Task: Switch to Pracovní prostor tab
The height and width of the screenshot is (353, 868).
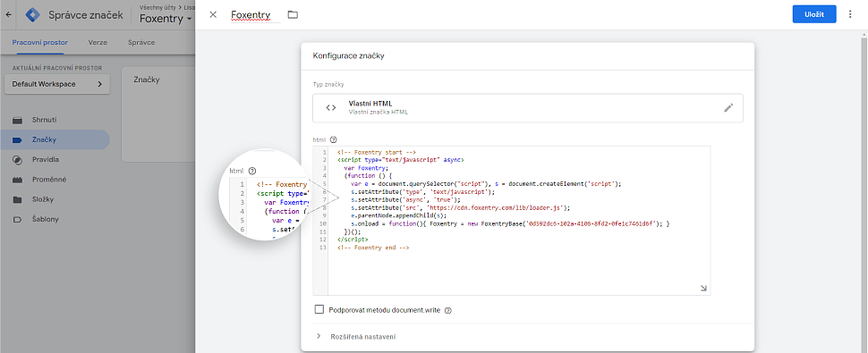Action: (x=40, y=42)
